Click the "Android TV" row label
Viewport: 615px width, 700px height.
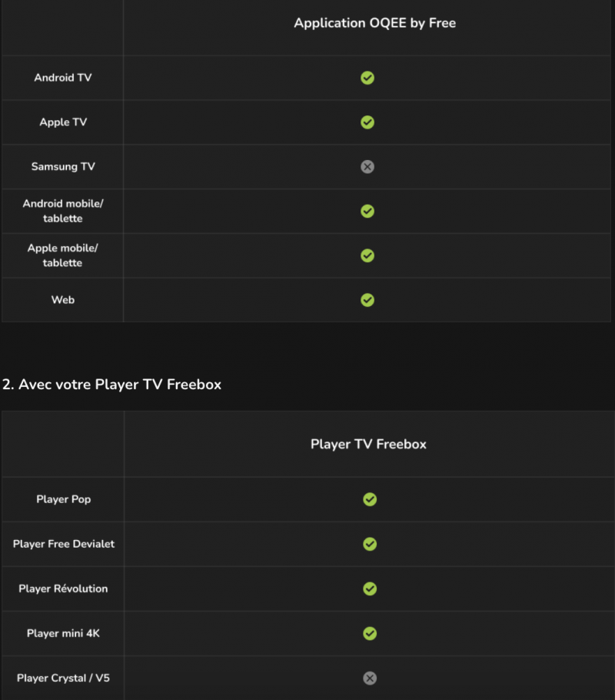click(63, 78)
